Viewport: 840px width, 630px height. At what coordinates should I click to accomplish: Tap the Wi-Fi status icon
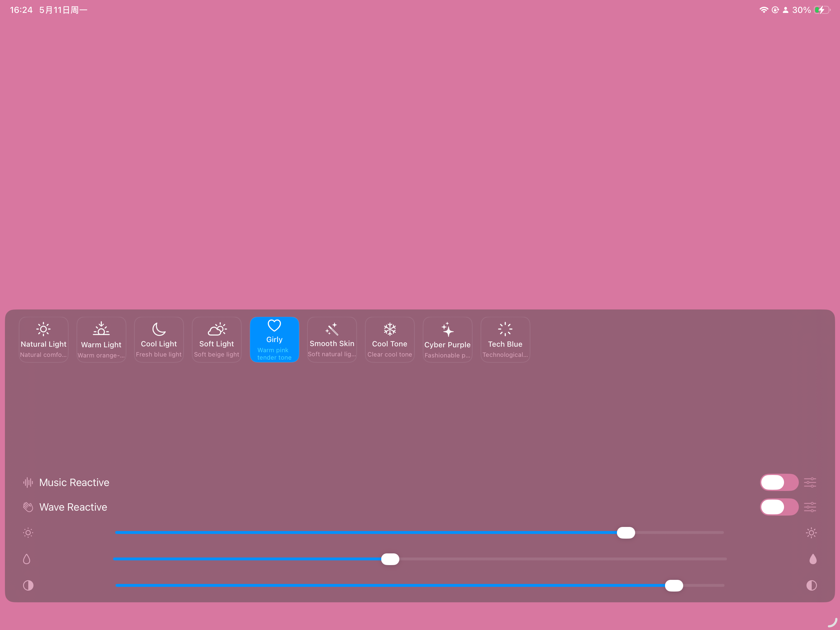[x=764, y=10]
